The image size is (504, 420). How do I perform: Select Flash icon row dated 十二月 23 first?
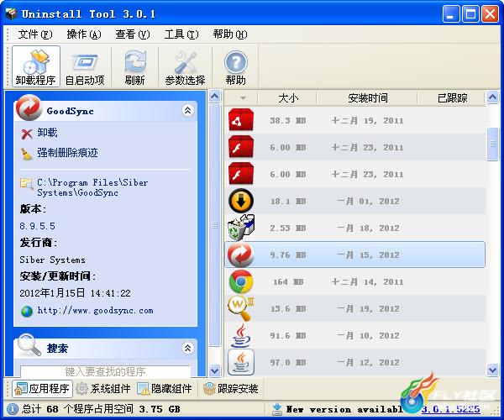coord(241,147)
